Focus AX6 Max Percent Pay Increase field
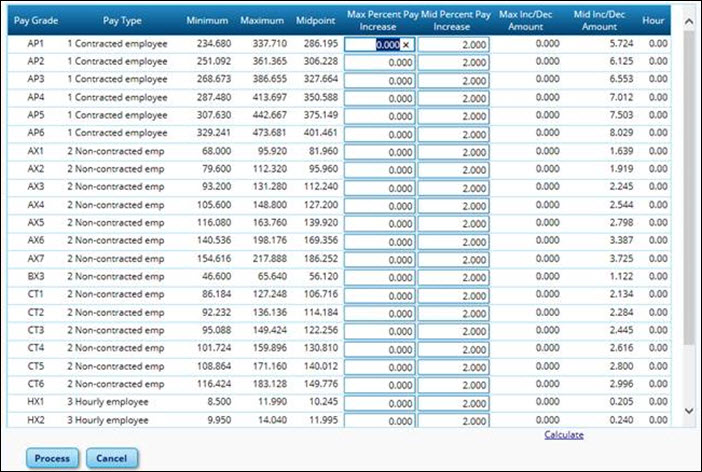 380,242
